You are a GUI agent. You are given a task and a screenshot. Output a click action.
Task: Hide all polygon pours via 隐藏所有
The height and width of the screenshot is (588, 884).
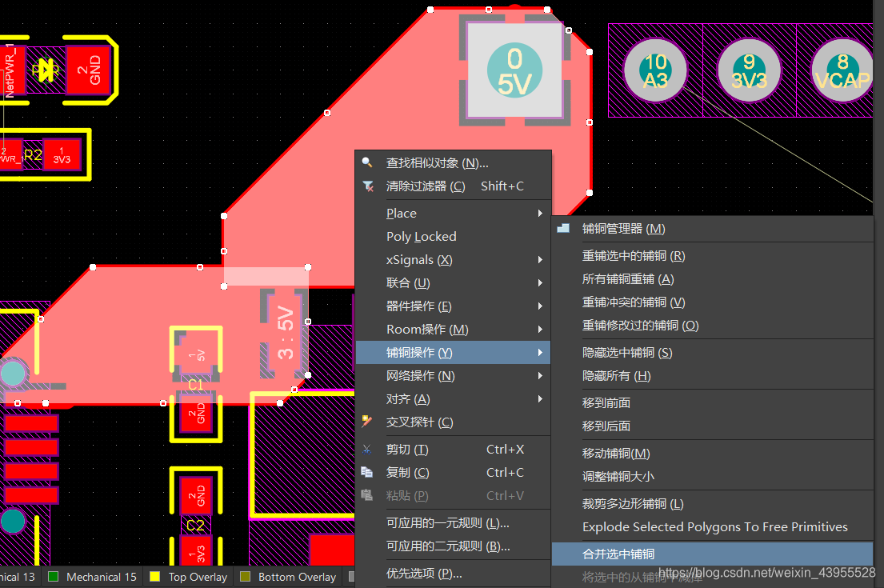pos(616,375)
